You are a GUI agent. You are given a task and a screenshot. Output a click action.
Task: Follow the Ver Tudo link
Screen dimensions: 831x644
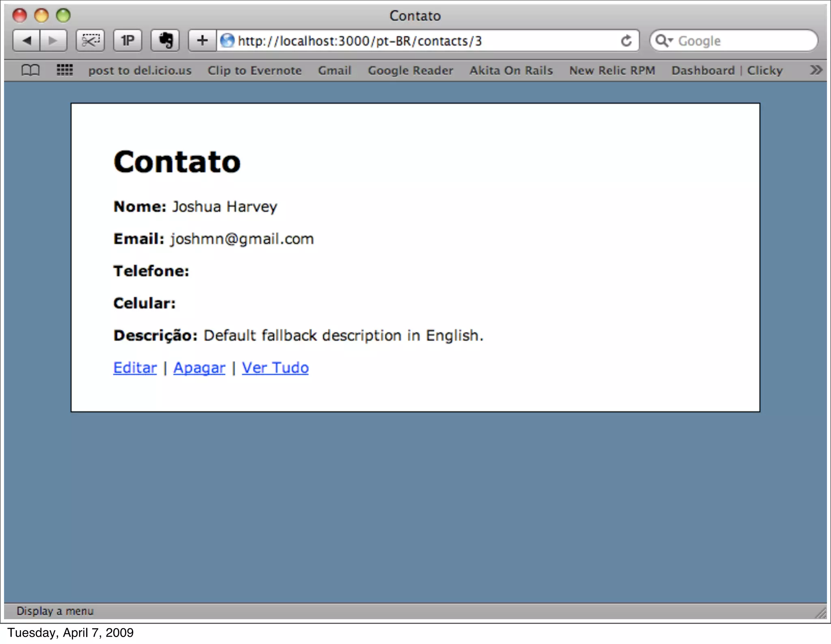[x=275, y=368]
